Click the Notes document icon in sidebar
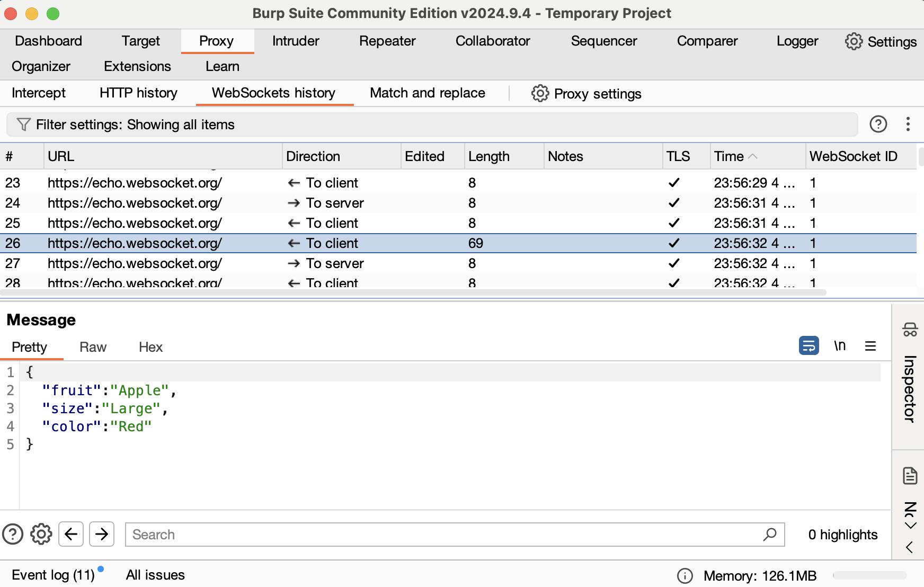The width and height of the screenshot is (924, 587). (910, 476)
